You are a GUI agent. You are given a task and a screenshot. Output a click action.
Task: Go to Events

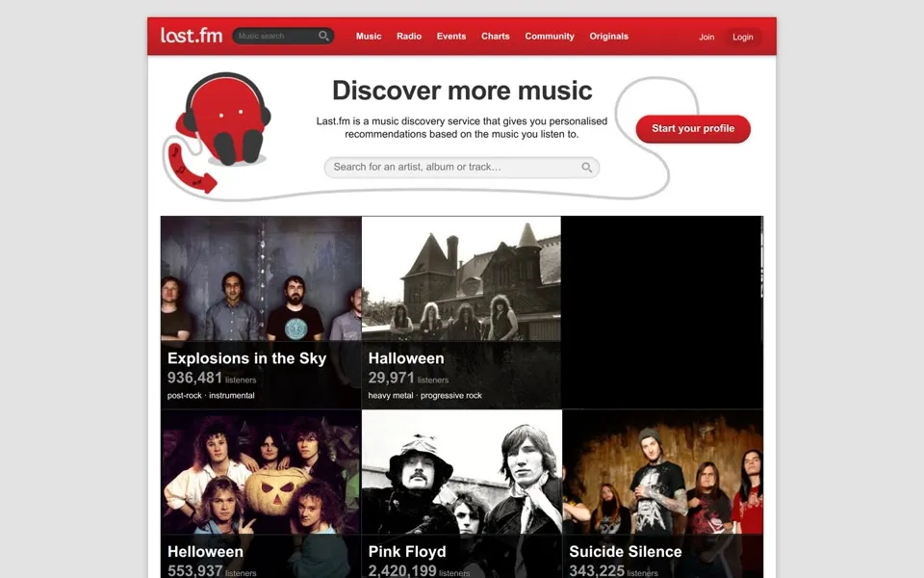[451, 36]
